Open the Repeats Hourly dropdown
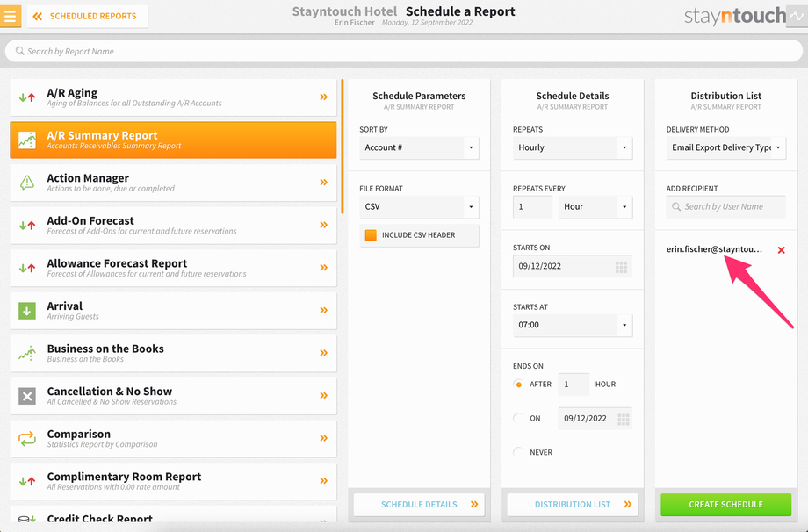The width and height of the screenshot is (808, 532). [x=573, y=147]
